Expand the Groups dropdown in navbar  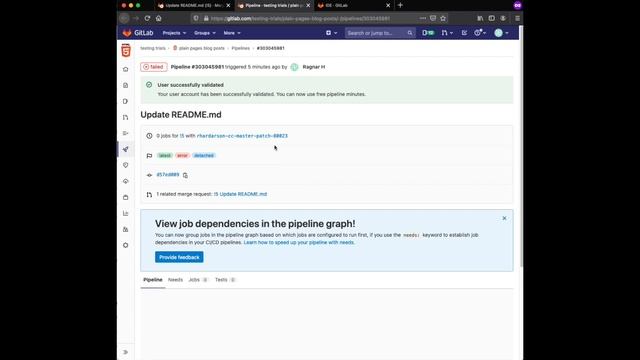tap(204, 33)
